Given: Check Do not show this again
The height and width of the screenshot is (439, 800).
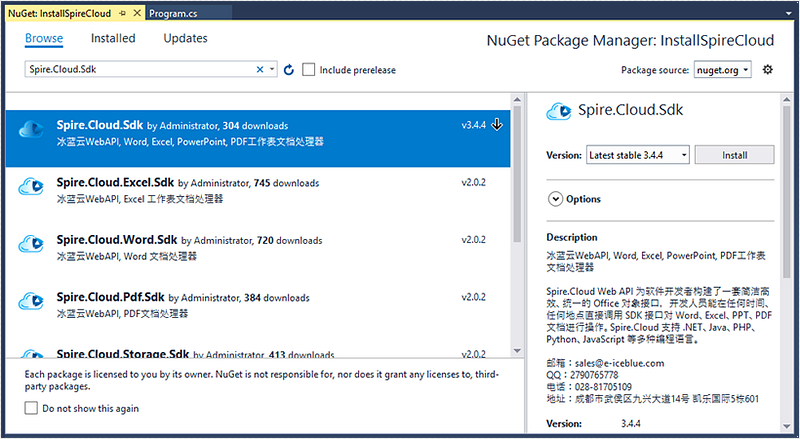Looking at the screenshot, I should pyautogui.click(x=31, y=408).
